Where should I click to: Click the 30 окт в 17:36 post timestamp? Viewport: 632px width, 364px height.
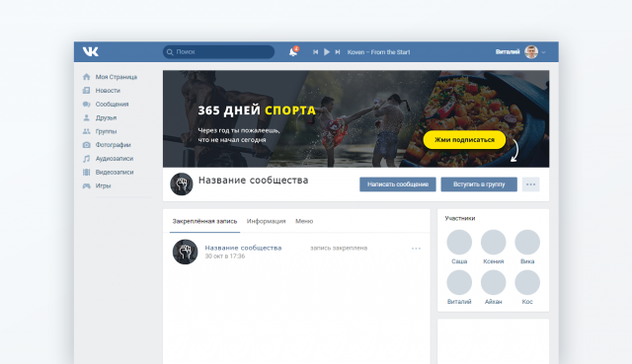point(225,256)
